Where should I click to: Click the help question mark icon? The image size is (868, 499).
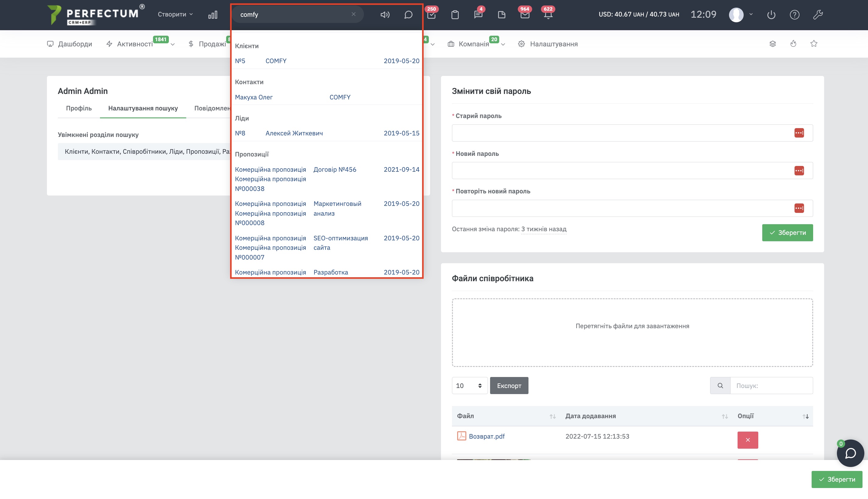click(794, 15)
